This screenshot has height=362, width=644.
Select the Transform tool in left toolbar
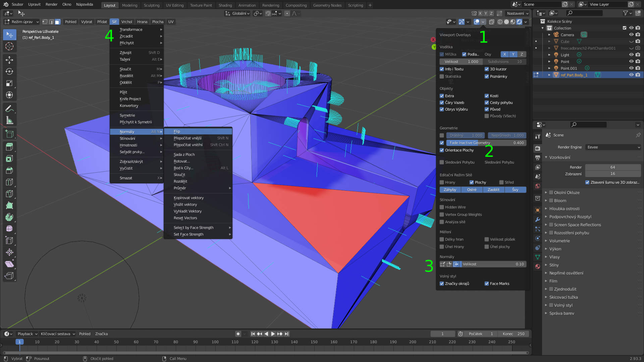click(x=9, y=95)
